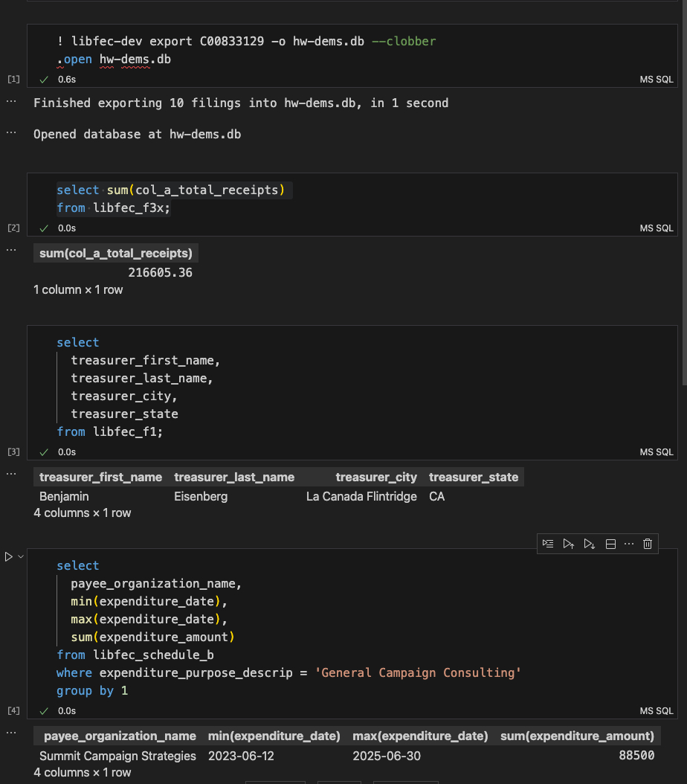Click the treasurer_city column header
This screenshot has width=687, height=784.
(x=376, y=477)
